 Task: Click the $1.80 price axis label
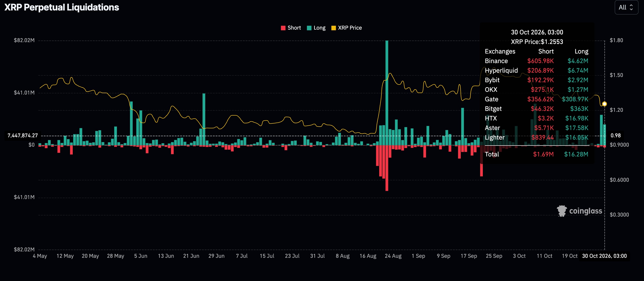(616, 40)
